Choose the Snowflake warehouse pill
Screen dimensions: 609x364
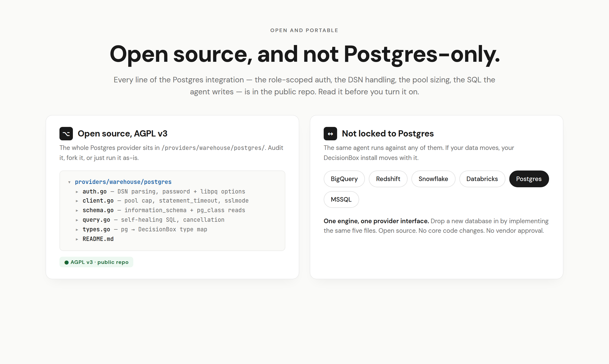[433, 179]
